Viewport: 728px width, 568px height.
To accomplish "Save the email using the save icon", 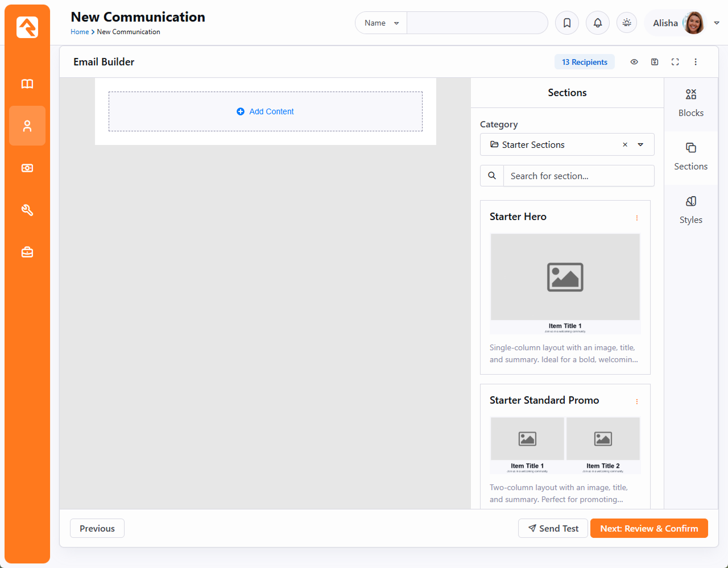I will [655, 62].
